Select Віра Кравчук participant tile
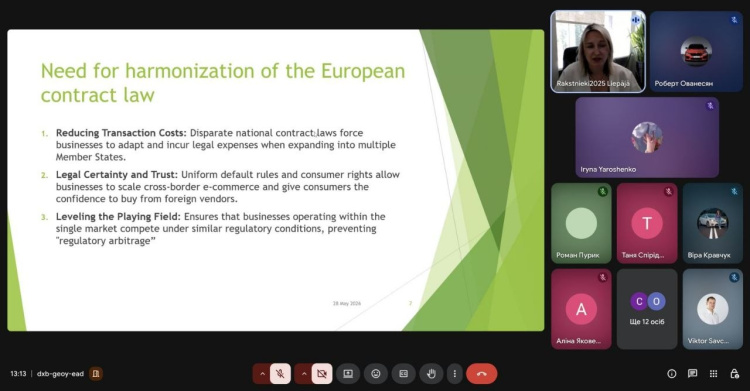The height and width of the screenshot is (391, 750). (713, 223)
